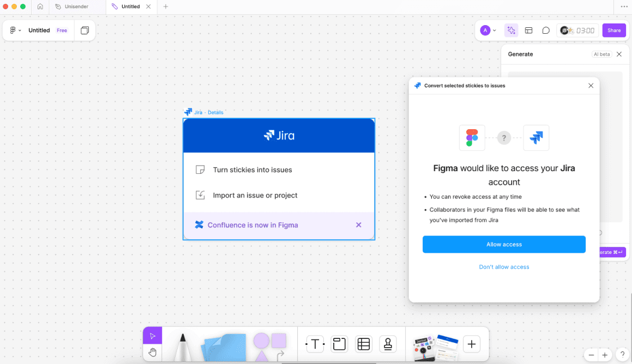Open the Figma home tab
The width and height of the screenshot is (632, 364).
pos(40,7)
